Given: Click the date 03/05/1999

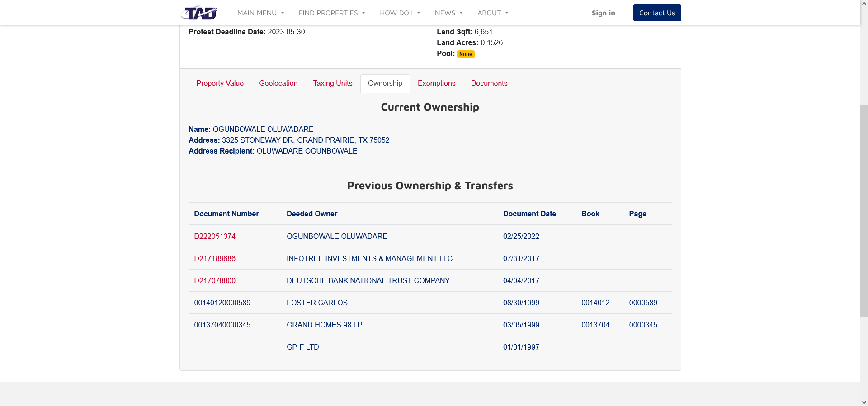Looking at the screenshot, I should [x=521, y=325].
